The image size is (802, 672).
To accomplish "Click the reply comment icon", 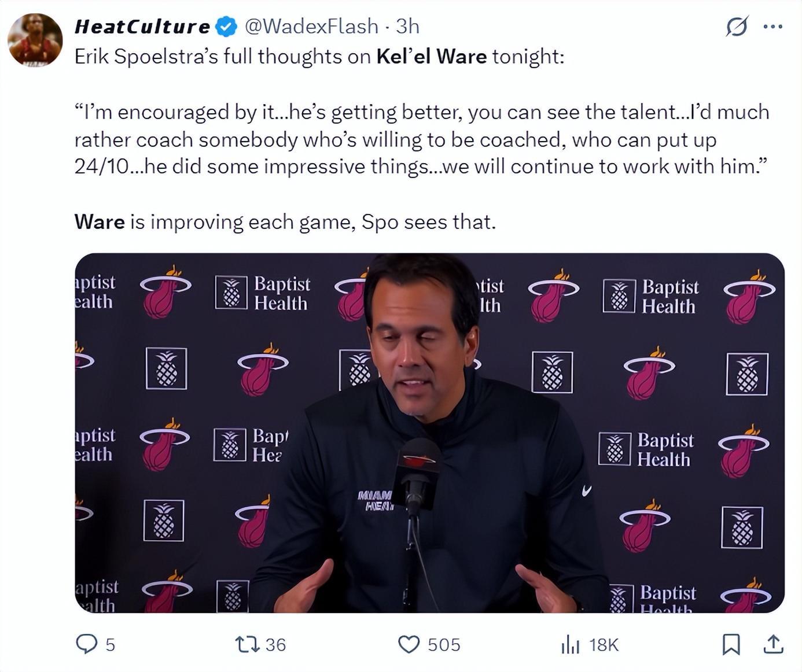I will 87,644.
